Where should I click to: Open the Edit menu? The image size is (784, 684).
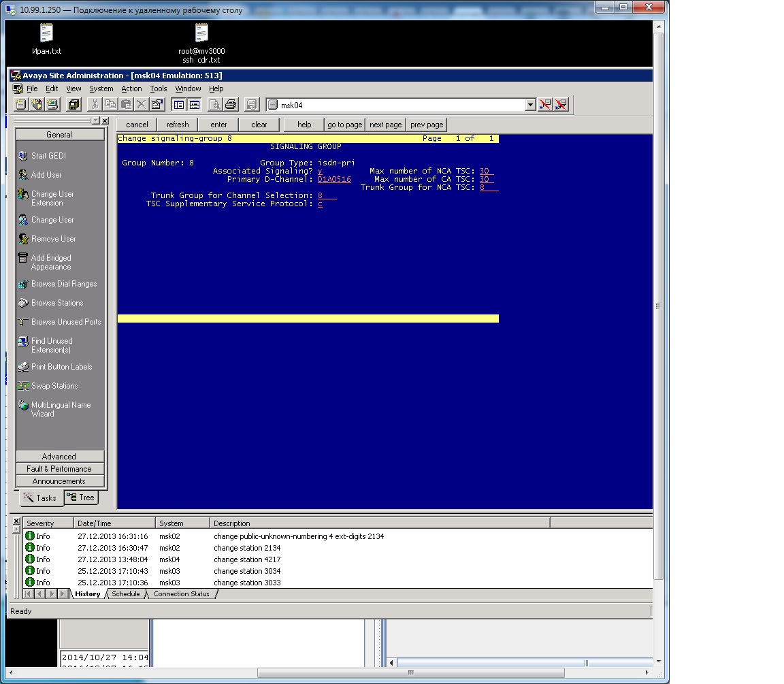(x=52, y=88)
